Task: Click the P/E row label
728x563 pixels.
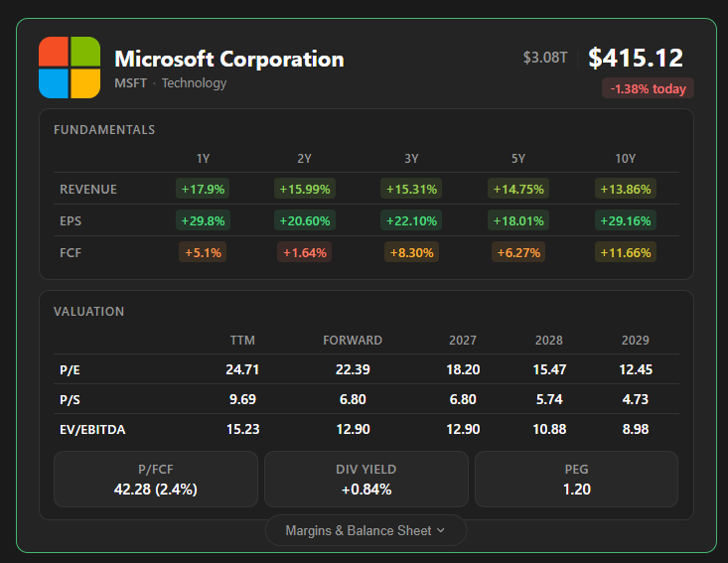Action: click(70, 370)
